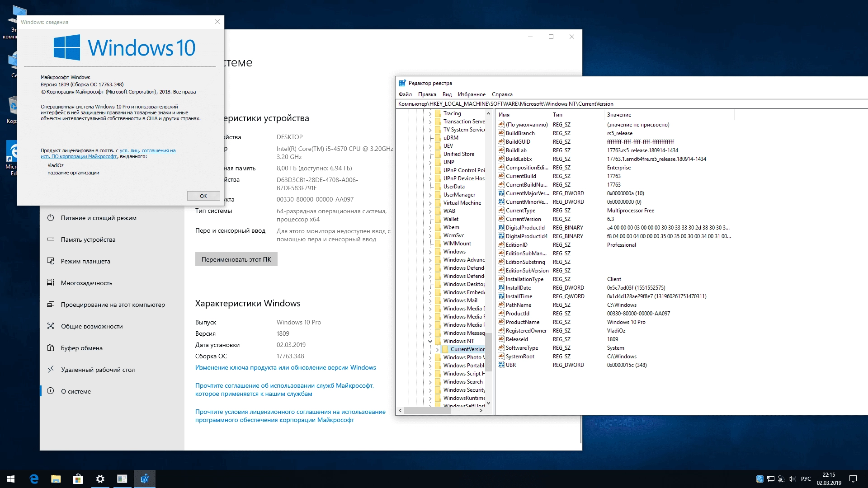Expand the Tracing registry key
The image size is (868, 488).
click(430, 113)
